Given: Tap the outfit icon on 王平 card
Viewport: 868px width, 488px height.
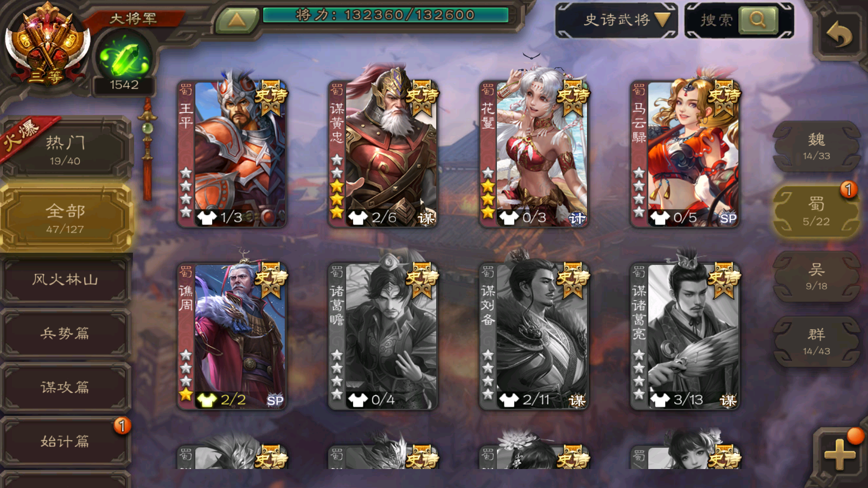Looking at the screenshot, I should 207,217.
